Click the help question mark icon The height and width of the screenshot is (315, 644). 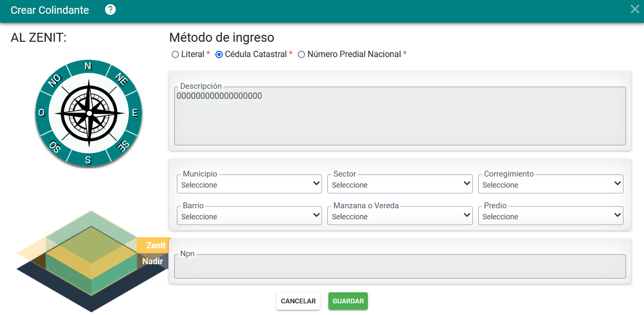[x=110, y=10]
